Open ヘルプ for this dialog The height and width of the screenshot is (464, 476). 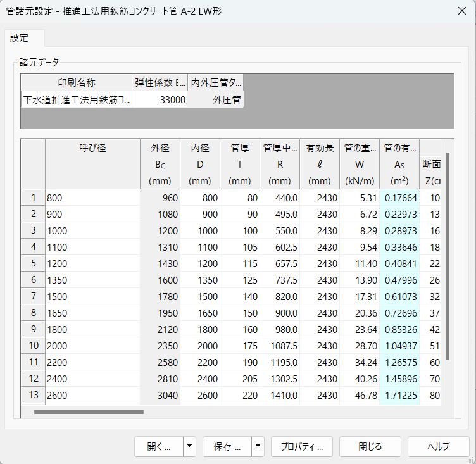coord(438,446)
